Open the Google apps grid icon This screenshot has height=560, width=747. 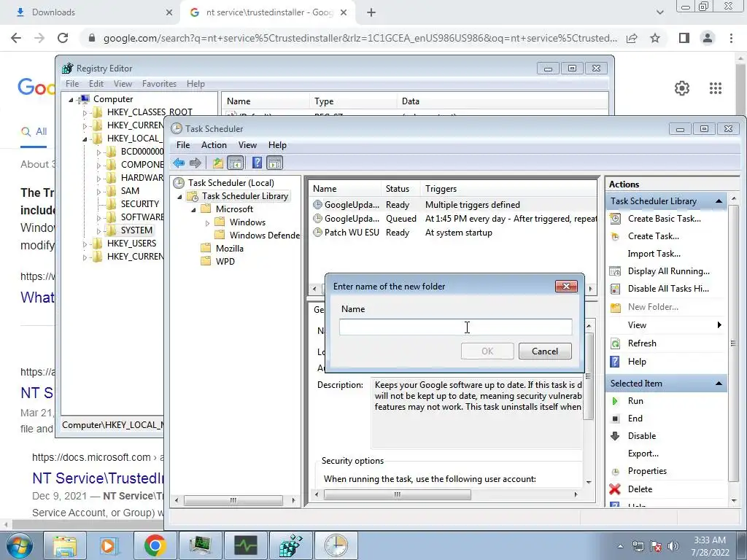pos(716,88)
